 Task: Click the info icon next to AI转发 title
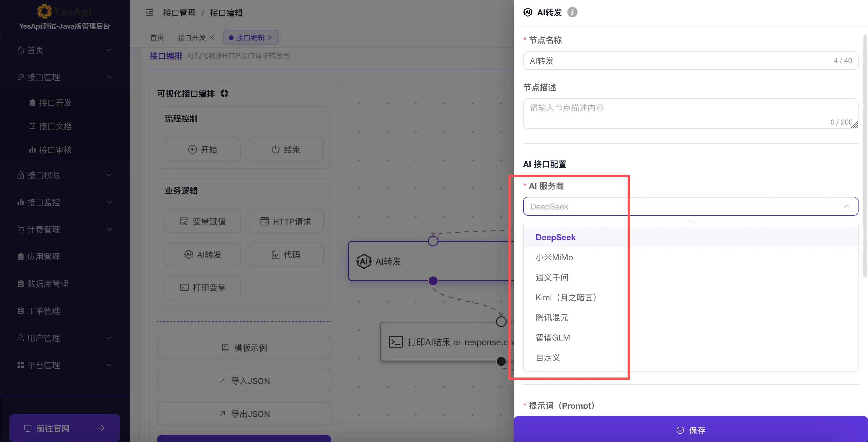coord(572,12)
